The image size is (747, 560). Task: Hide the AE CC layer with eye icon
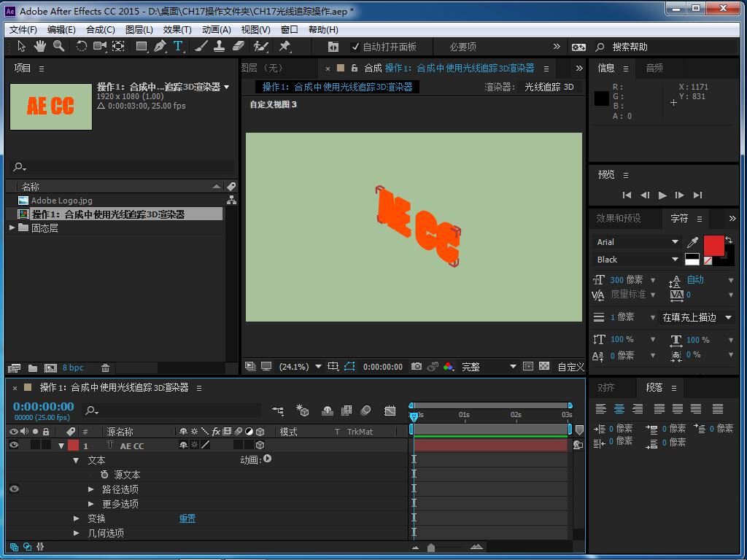click(14, 446)
